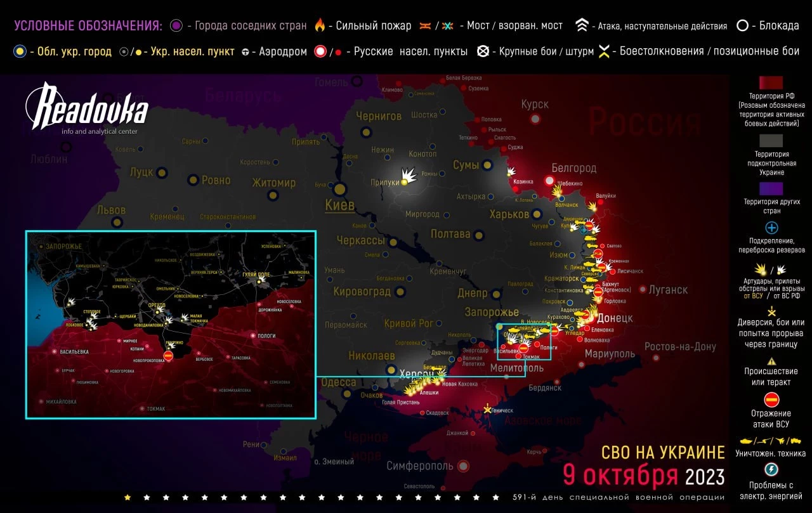Click the blue plus Подкрепление icon

(x=771, y=228)
